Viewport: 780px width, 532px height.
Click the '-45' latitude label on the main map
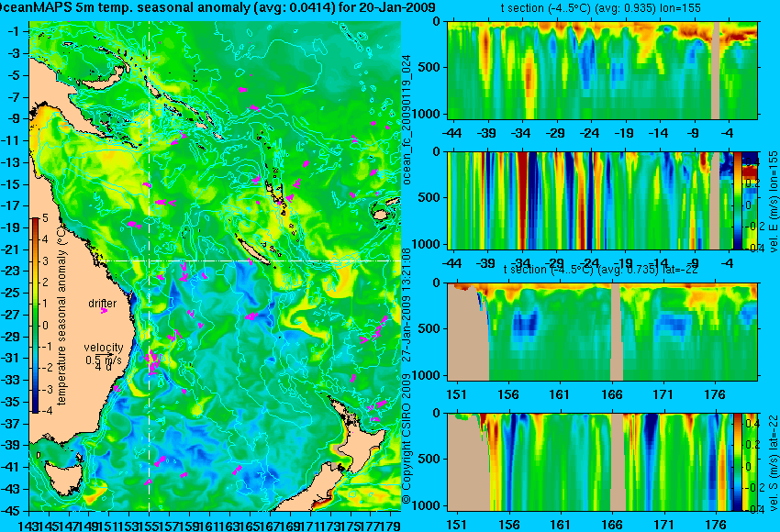click(x=12, y=511)
